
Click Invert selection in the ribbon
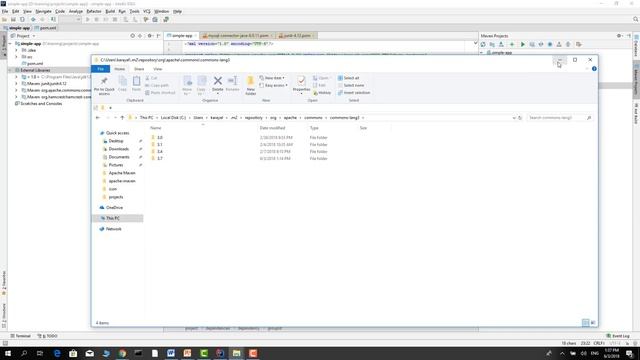354,93
